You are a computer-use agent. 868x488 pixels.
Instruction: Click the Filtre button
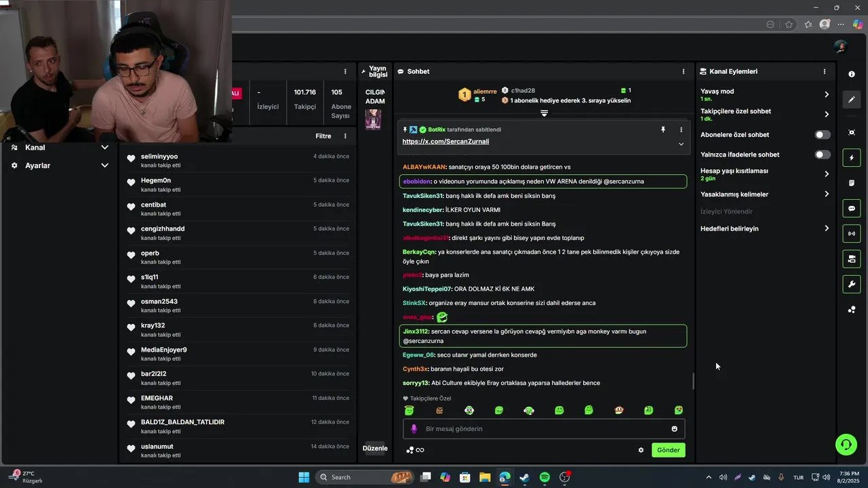click(x=323, y=136)
